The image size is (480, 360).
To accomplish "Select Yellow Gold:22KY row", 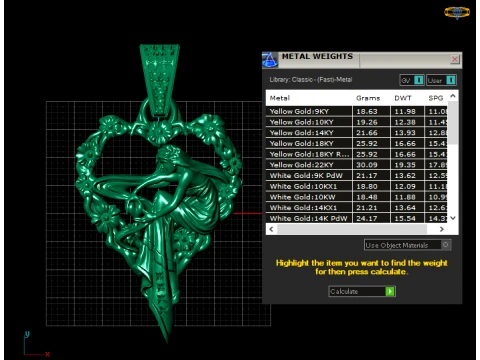I will [357, 165].
